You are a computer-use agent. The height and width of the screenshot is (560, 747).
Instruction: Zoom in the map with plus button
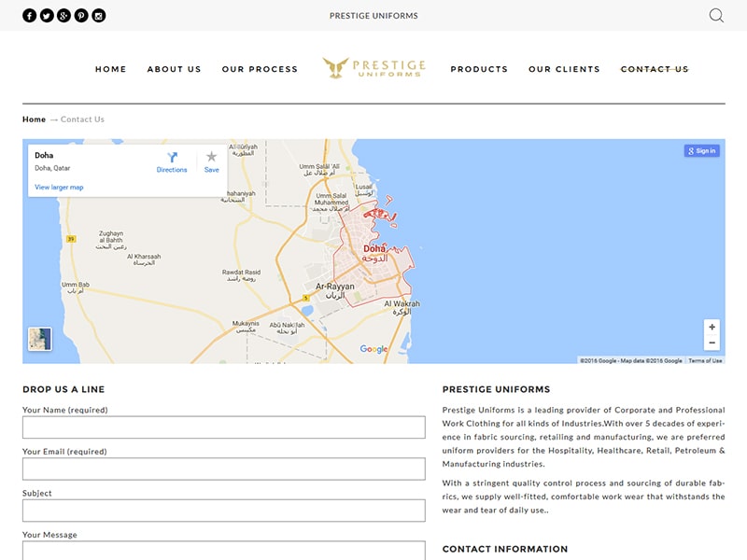(x=712, y=328)
